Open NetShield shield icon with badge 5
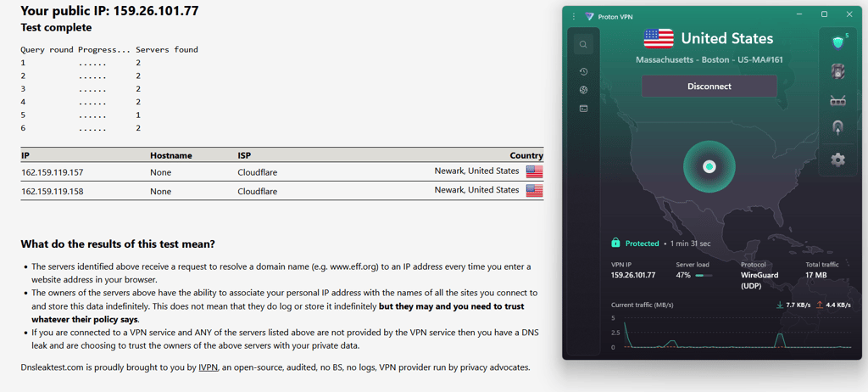This screenshot has width=868, height=392. point(838,42)
